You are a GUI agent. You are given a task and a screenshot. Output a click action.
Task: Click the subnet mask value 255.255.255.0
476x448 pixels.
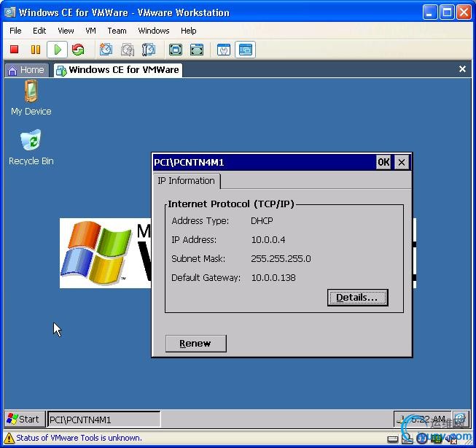(281, 258)
